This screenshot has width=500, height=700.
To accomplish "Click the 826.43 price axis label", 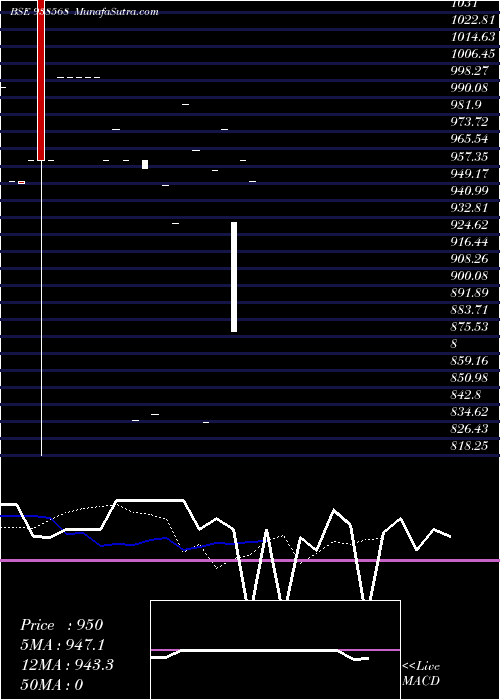I will click(x=470, y=429).
